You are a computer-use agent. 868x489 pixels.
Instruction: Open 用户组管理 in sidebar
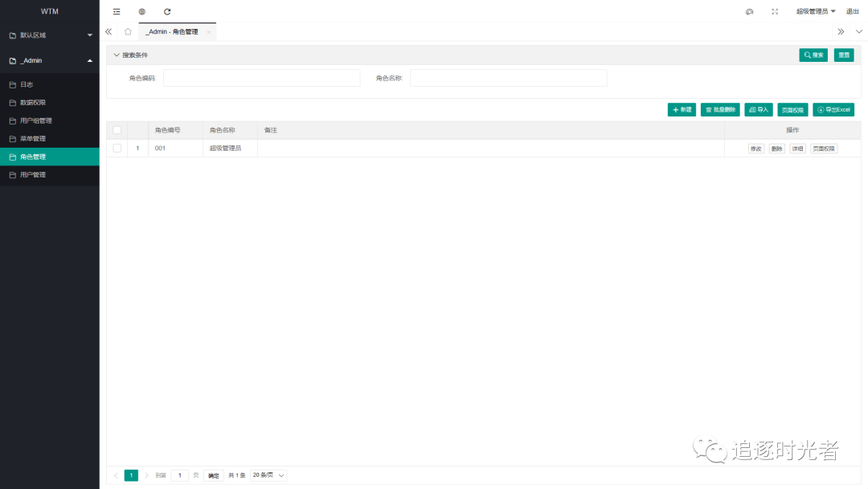point(50,120)
